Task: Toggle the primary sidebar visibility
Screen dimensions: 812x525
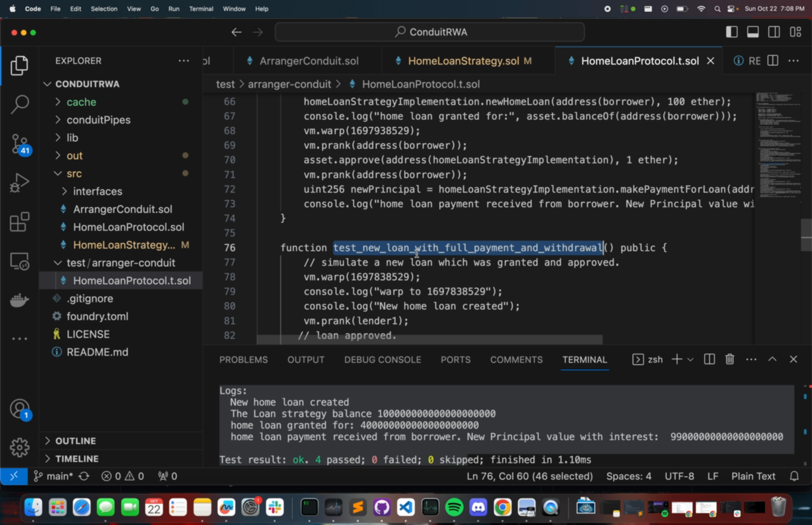Action: (x=732, y=32)
